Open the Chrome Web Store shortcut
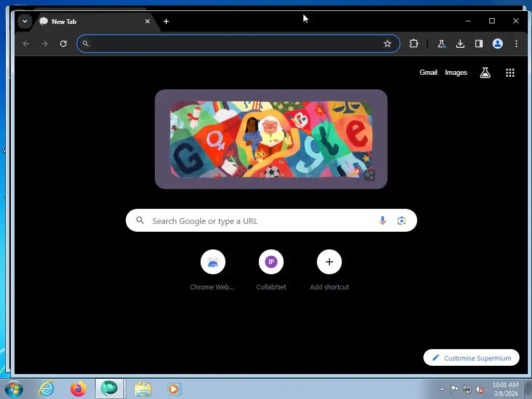532x399 pixels. (x=212, y=270)
